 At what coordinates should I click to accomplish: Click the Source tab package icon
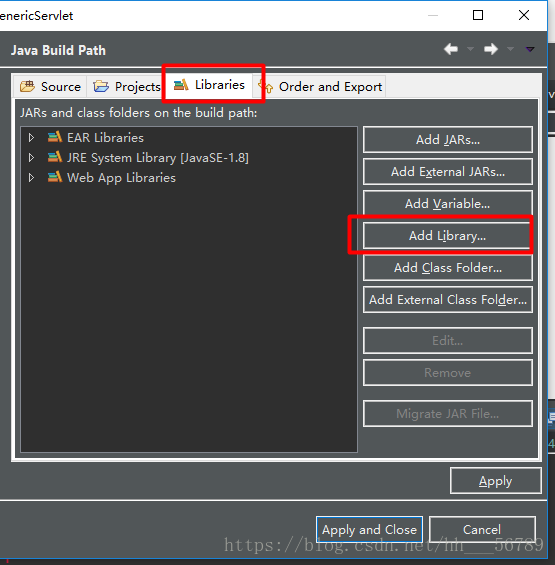27,86
